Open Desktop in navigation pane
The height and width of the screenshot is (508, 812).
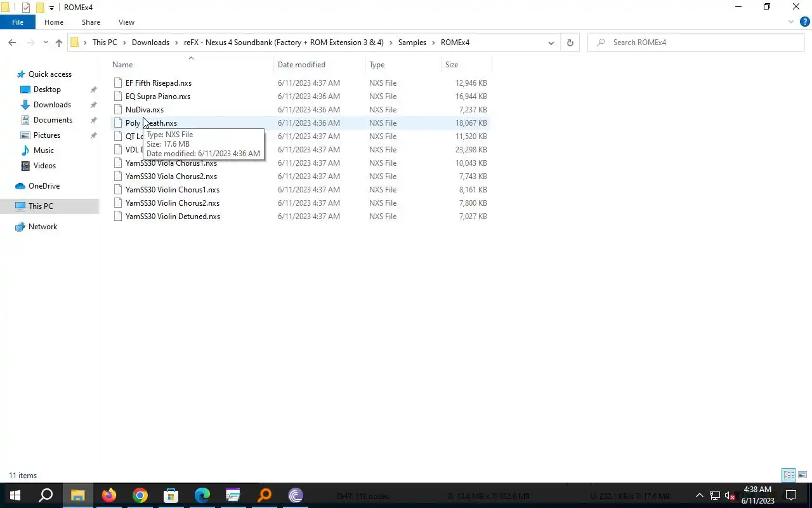pos(47,90)
